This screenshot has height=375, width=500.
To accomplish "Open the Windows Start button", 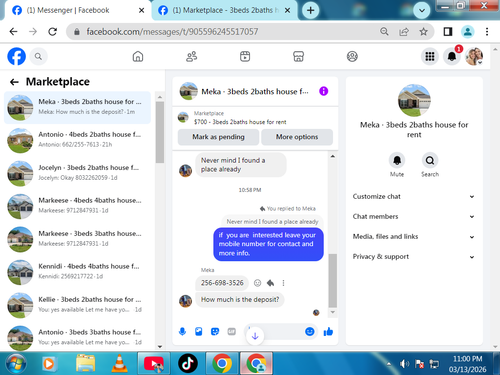I will (15, 363).
